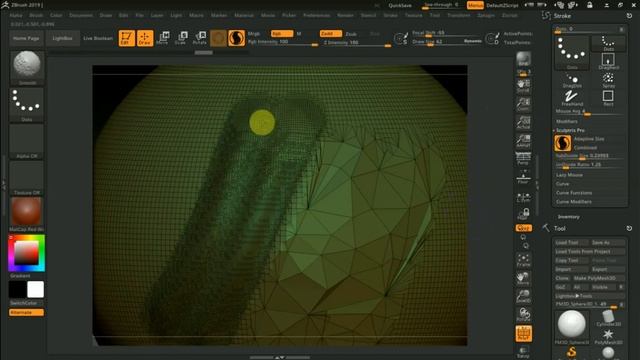Click the Scroll canvas icon
This screenshot has width=640, height=360.
click(523, 86)
